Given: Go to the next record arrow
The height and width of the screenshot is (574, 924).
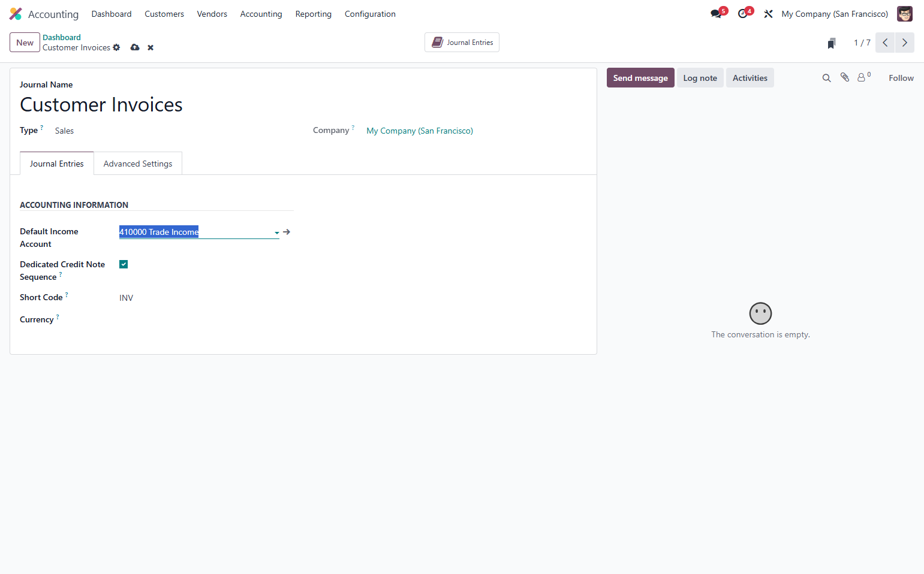Looking at the screenshot, I should (905, 43).
